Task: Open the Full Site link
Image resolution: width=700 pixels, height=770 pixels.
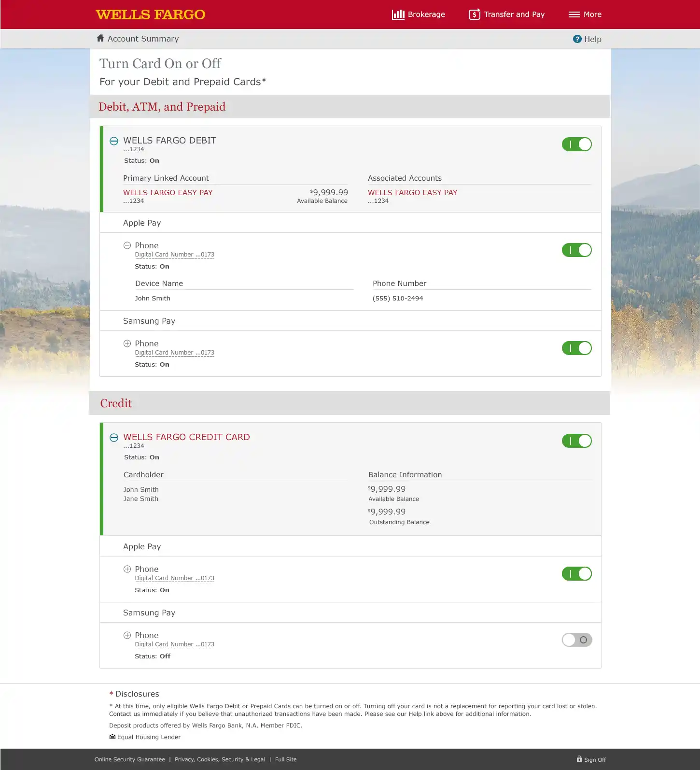Action: click(x=286, y=759)
